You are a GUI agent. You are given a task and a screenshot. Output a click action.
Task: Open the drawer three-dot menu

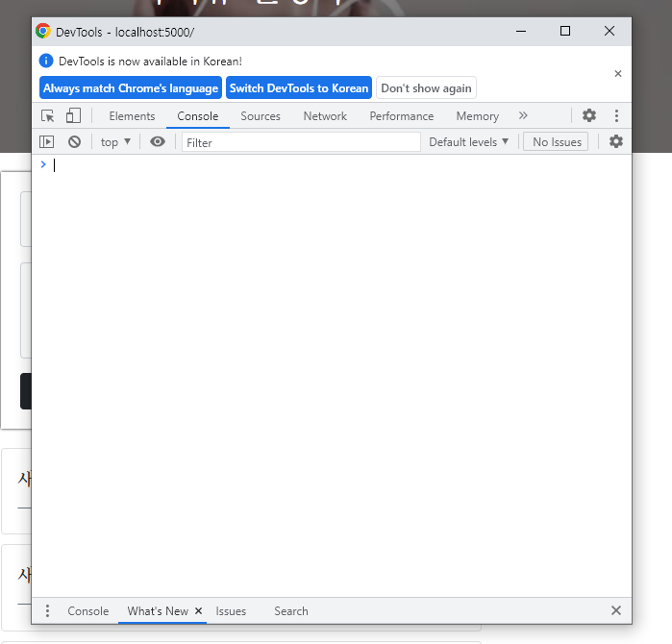(x=47, y=610)
